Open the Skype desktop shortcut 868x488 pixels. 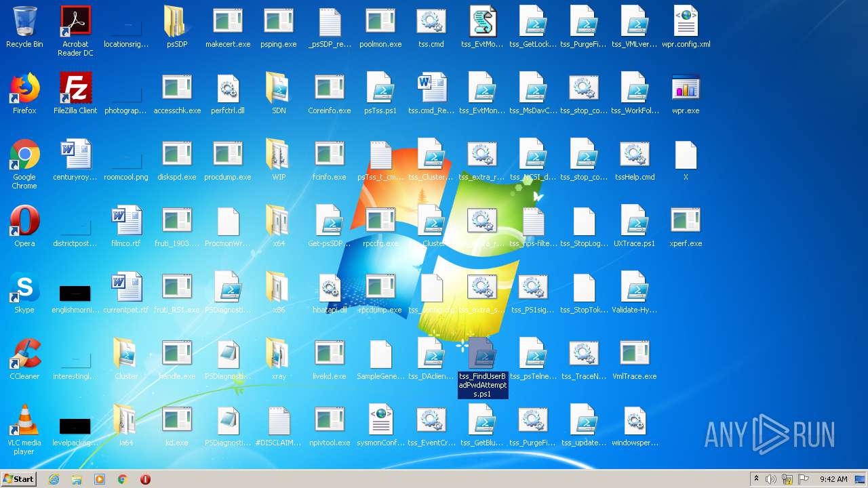pyautogui.click(x=24, y=293)
